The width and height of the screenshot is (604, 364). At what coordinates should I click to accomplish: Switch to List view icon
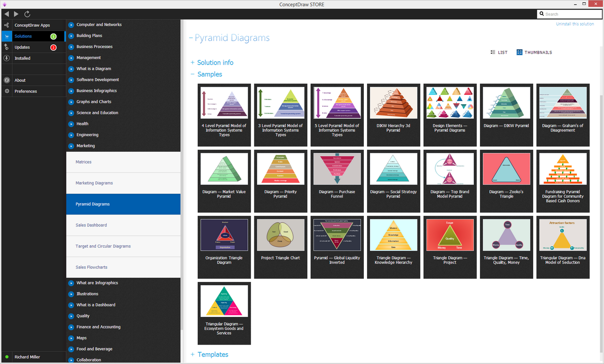[x=493, y=52]
